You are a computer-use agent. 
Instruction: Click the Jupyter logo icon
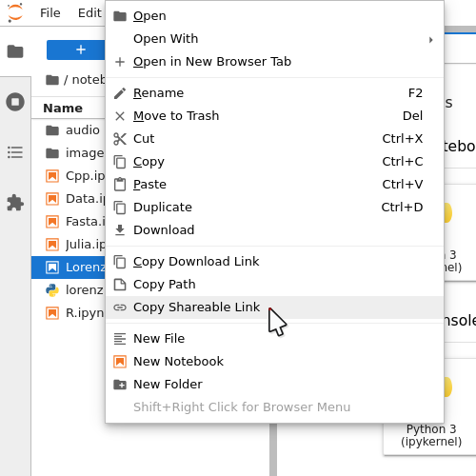coord(15,12)
